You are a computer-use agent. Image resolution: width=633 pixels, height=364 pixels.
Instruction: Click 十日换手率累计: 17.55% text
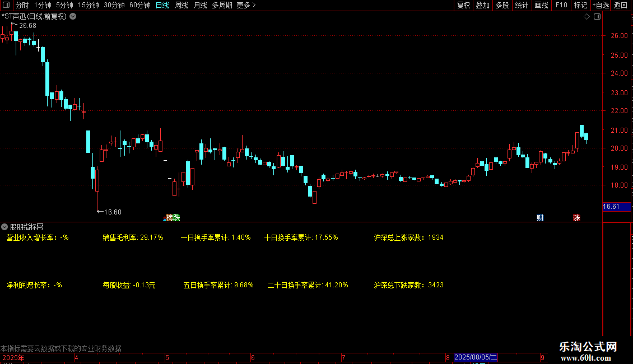pyautogui.click(x=301, y=237)
